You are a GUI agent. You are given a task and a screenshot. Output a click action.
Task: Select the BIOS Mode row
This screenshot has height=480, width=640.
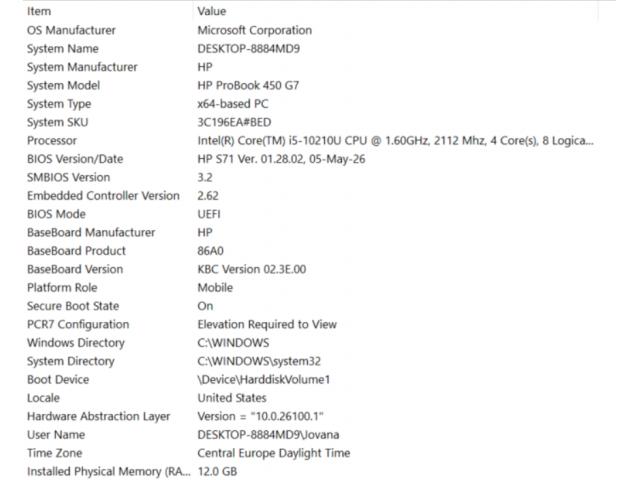tap(310, 214)
